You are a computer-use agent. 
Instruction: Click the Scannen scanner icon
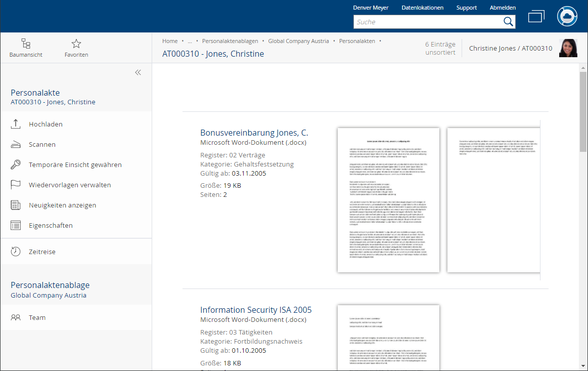click(x=16, y=145)
